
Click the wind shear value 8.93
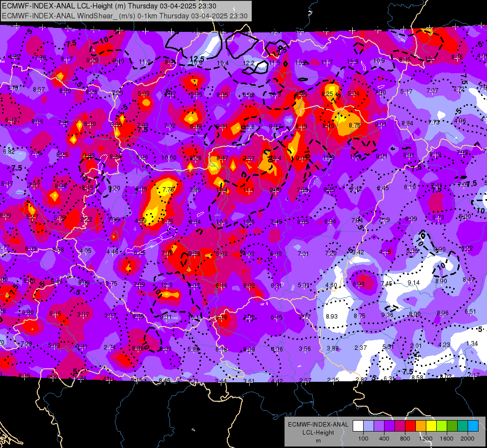(x=332, y=316)
